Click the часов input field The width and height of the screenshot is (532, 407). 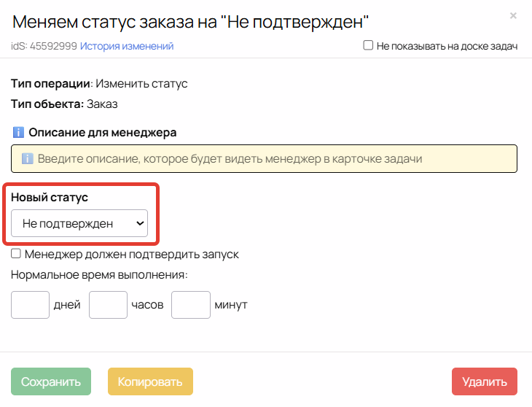[109, 304]
